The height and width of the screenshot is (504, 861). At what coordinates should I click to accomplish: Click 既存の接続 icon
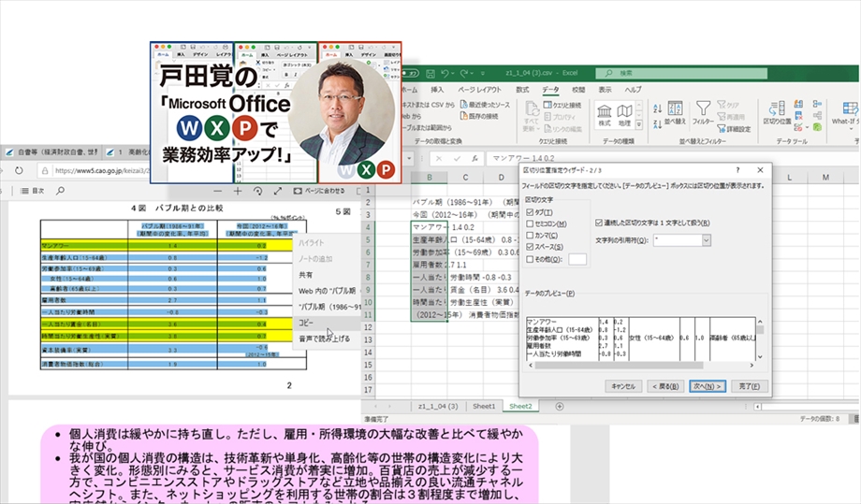tap(479, 116)
